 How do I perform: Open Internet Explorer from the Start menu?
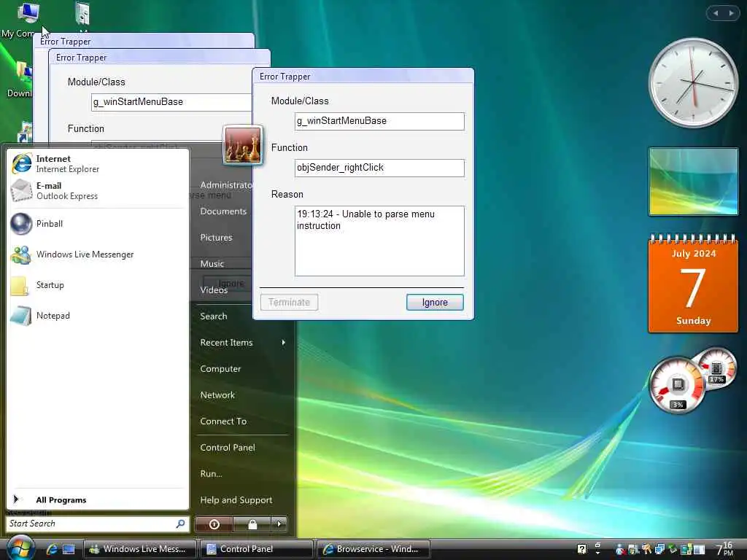tap(97, 163)
